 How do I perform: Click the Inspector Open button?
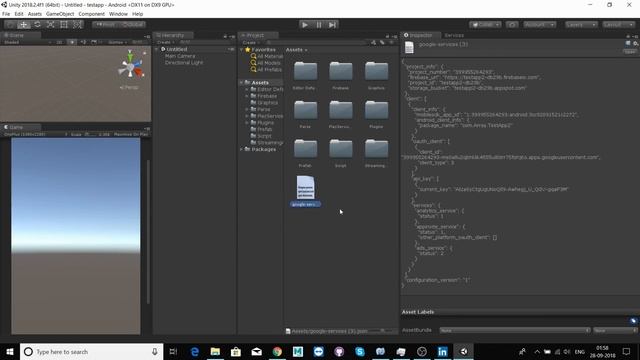630,51
